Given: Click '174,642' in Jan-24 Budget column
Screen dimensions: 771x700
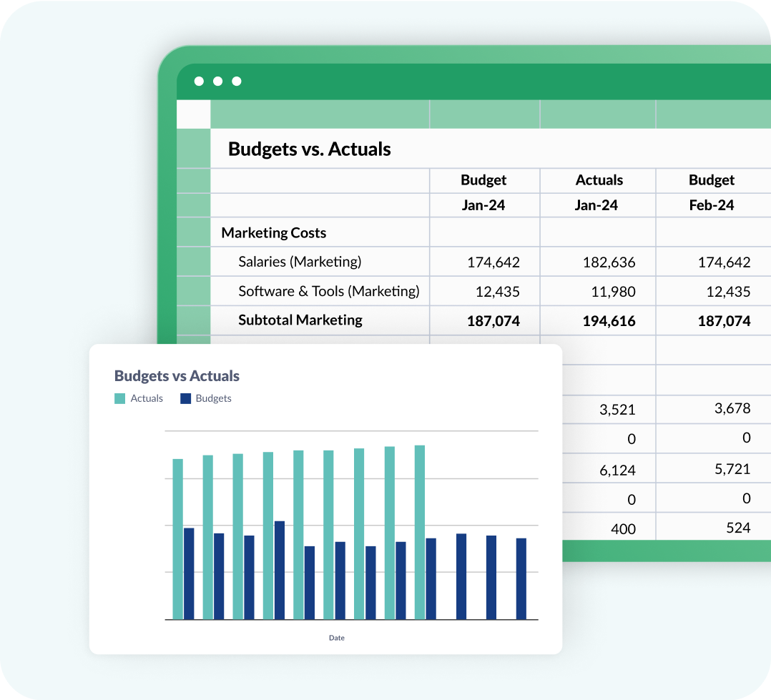Looking at the screenshot, I should coord(484,262).
